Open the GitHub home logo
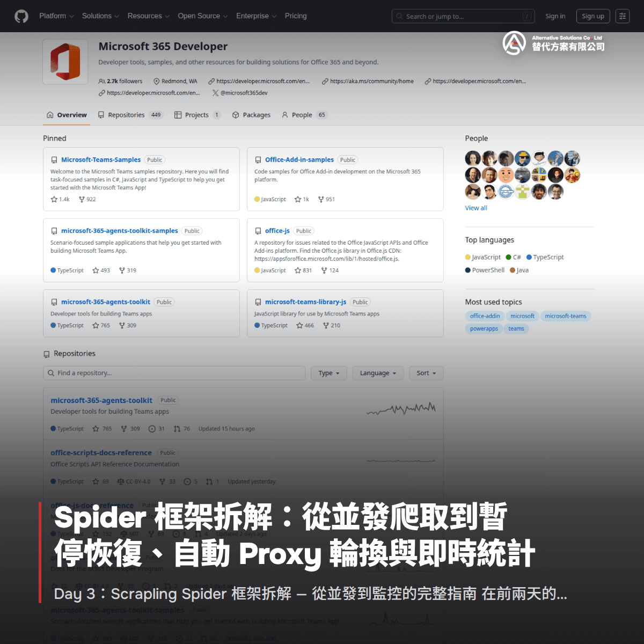 [x=21, y=16]
